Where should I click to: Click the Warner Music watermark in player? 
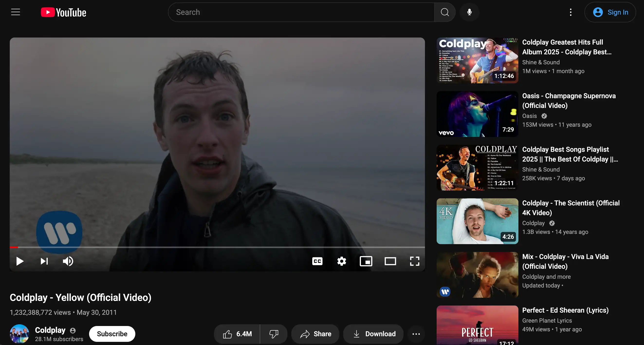pos(59,232)
